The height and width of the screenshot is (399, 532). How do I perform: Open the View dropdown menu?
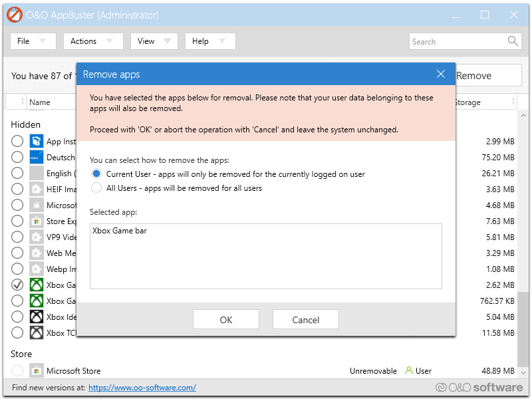point(154,41)
